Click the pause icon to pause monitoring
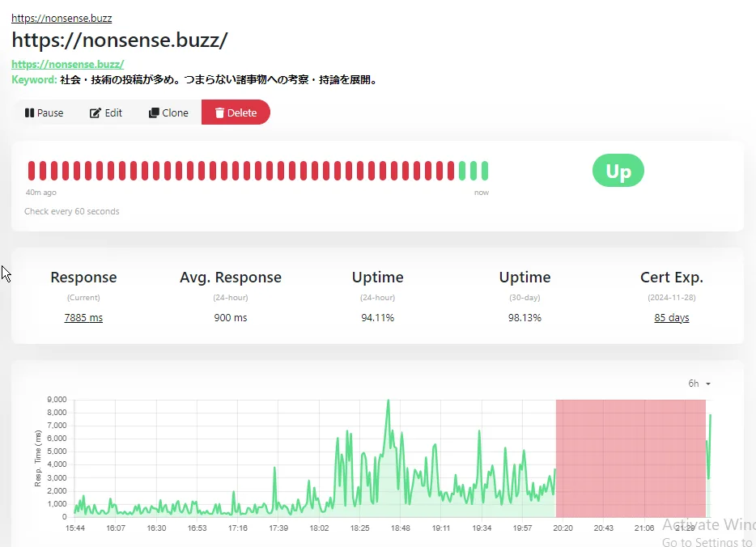This screenshot has width=756, height=547. tap(30, 113)
